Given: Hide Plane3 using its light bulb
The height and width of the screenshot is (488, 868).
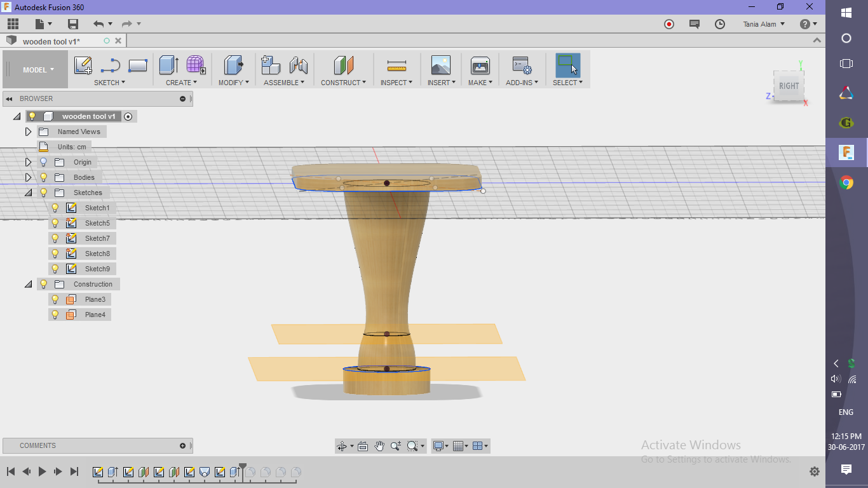Looking at the screenshot, I should pos(55,299).
